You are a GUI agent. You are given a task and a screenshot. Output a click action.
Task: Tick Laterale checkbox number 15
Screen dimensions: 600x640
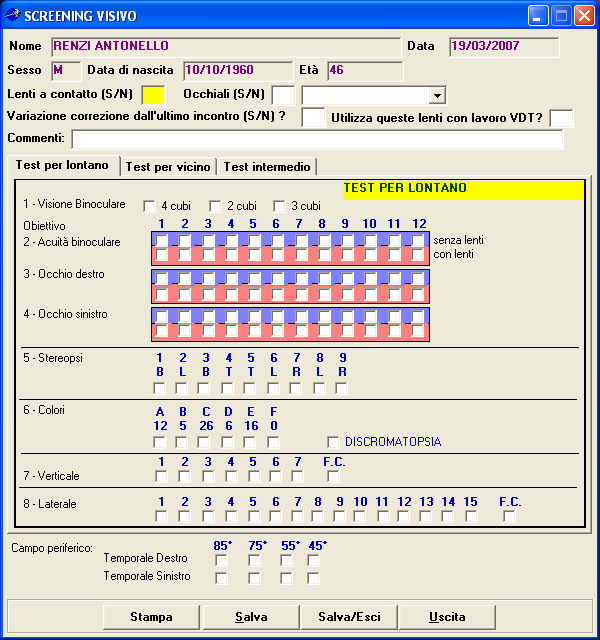coord(471,516)
